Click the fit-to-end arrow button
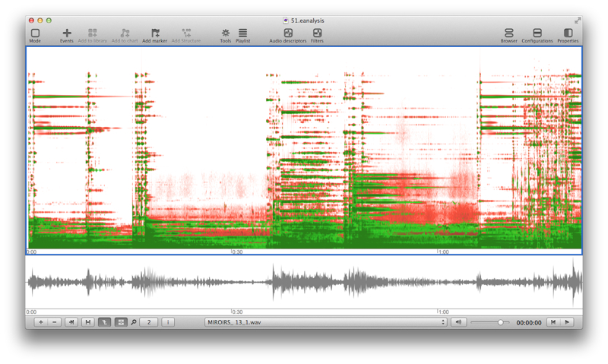Viewport: 608px width, 364px height. click(71, 322)
